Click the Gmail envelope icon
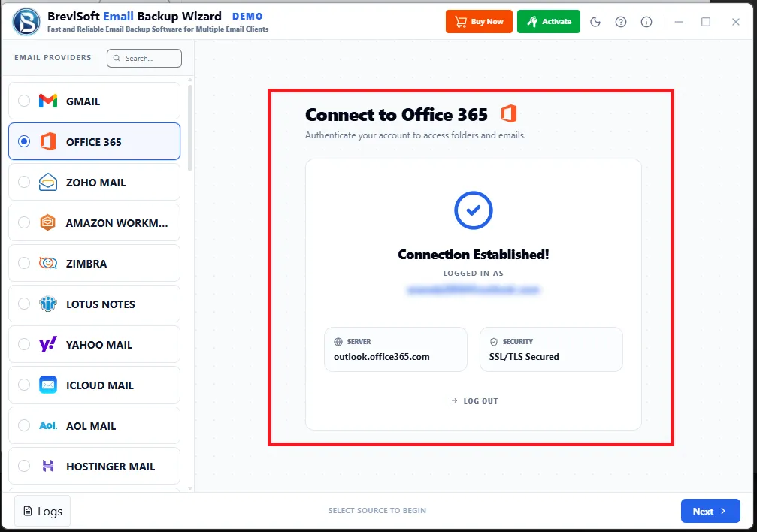This screenshot has height=532, width=757. pos(48,101)
